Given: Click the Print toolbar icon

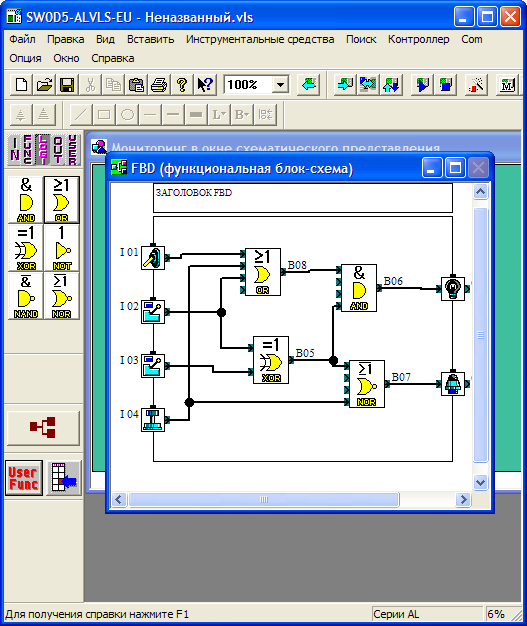Looking at the screenshot, I should click(x=159, y=85).
